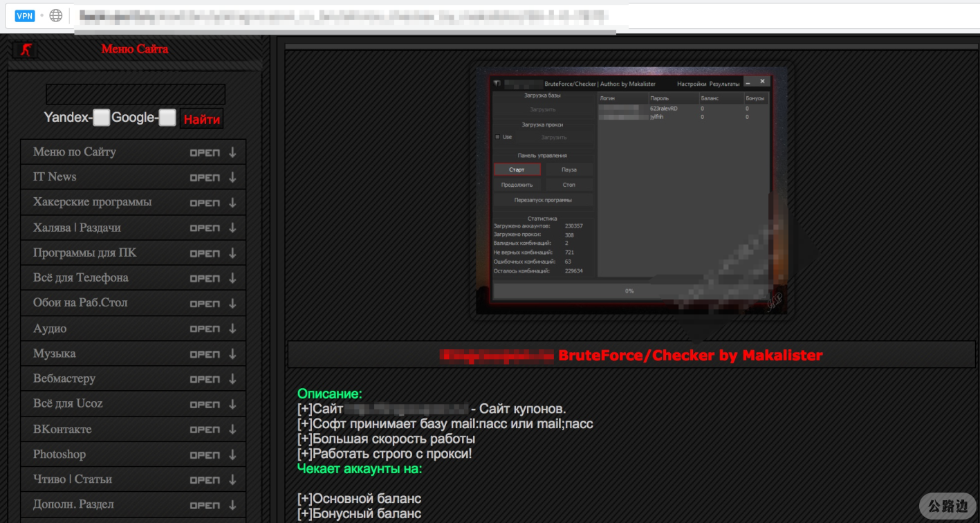Open the Вебмастеру menu entry
The image size is (980, 523).
tap(133, 378)
